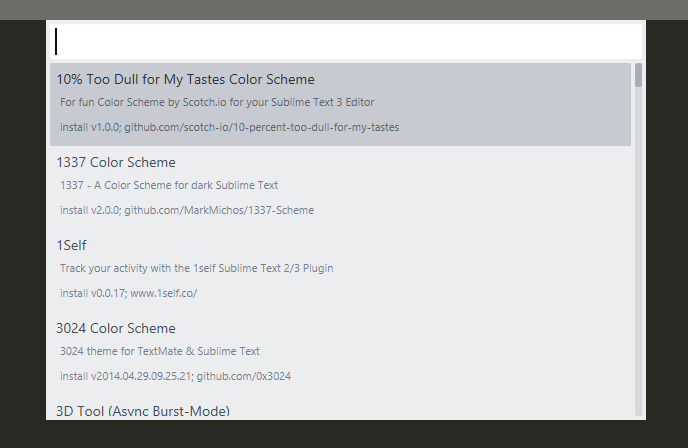Image resolution: width=688 pixels, height=448 pixels.
Task: Click the 'install v0.0.17' version text
Action: pos(92,293)
